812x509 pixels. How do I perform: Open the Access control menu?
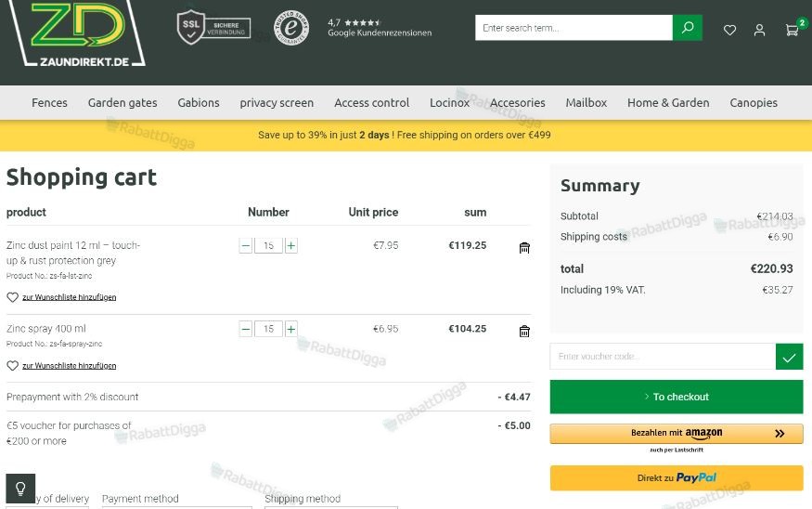pos(371,102)
